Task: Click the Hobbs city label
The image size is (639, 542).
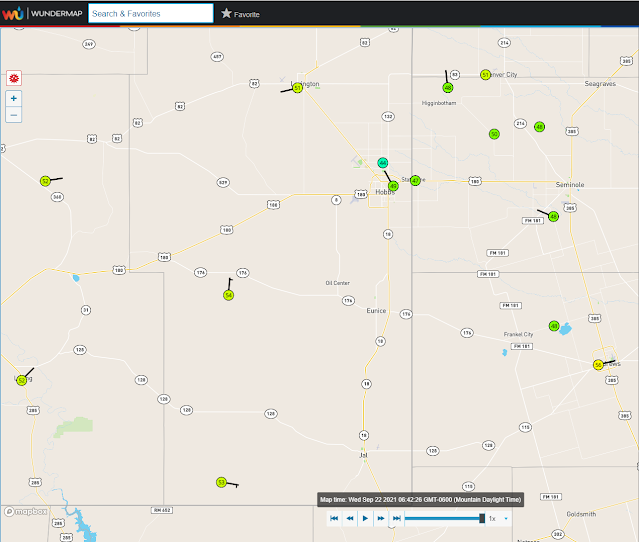Action: coord(384,192)
